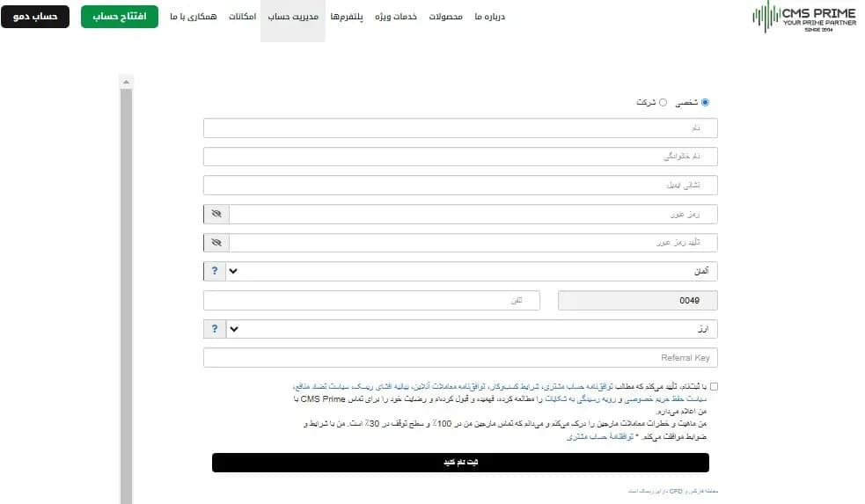The image size is (865, 504).
Task: Focus the تلفن phone field
Action: click(x=372, y=301)
